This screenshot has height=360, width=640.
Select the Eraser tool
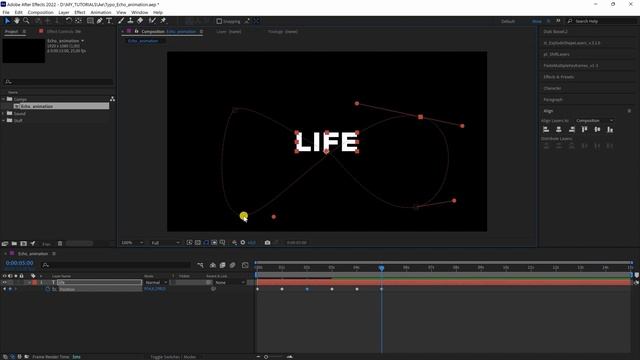pyautogui.click(x=140, y=21)
